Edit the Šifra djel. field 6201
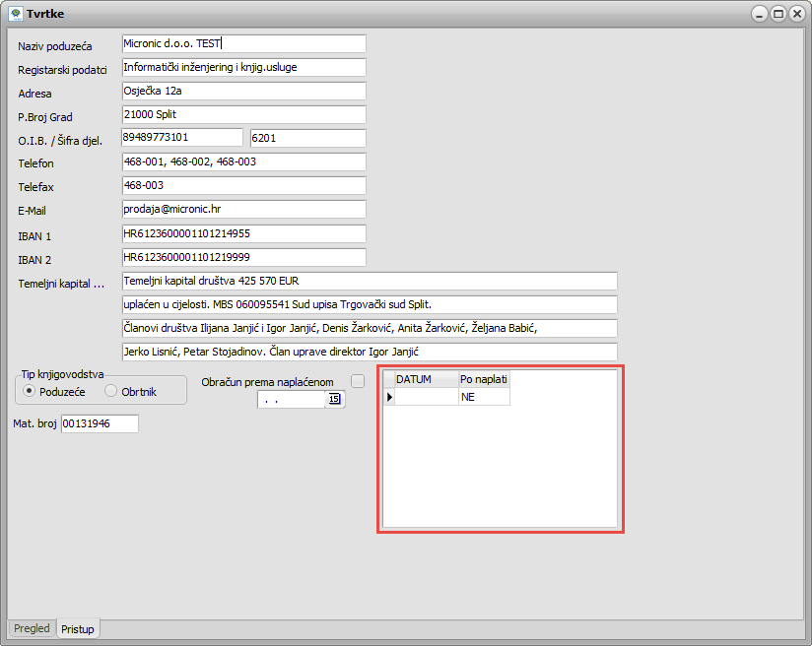 point(308,138)
